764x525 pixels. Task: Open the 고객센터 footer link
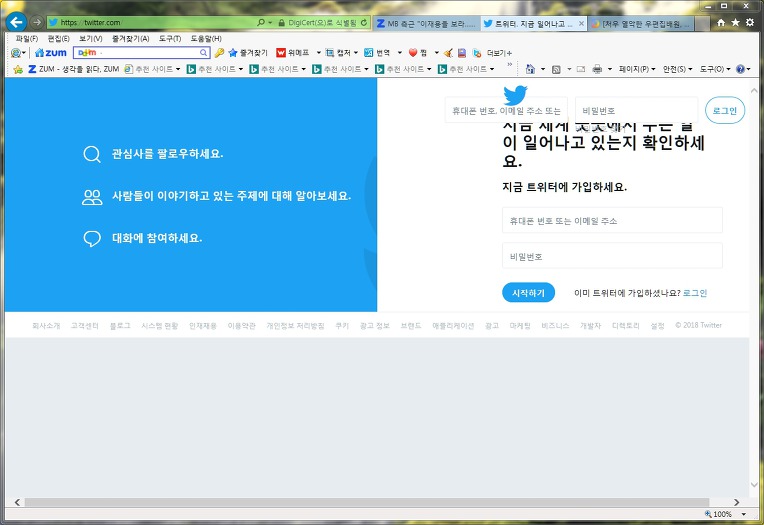[85, 326]
